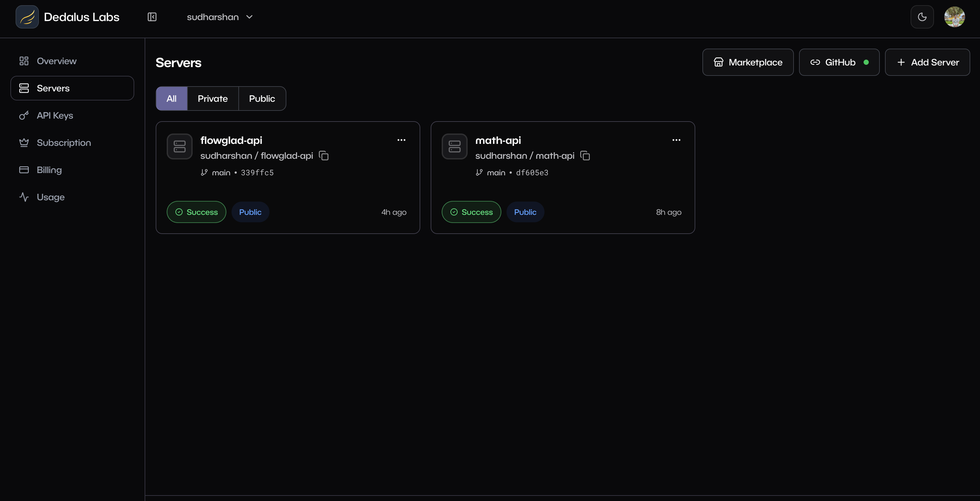Image resolution: width=980 pixels, height=501 pixels.
Task: Open API Keys page
Action: click(x=55, y=116)
